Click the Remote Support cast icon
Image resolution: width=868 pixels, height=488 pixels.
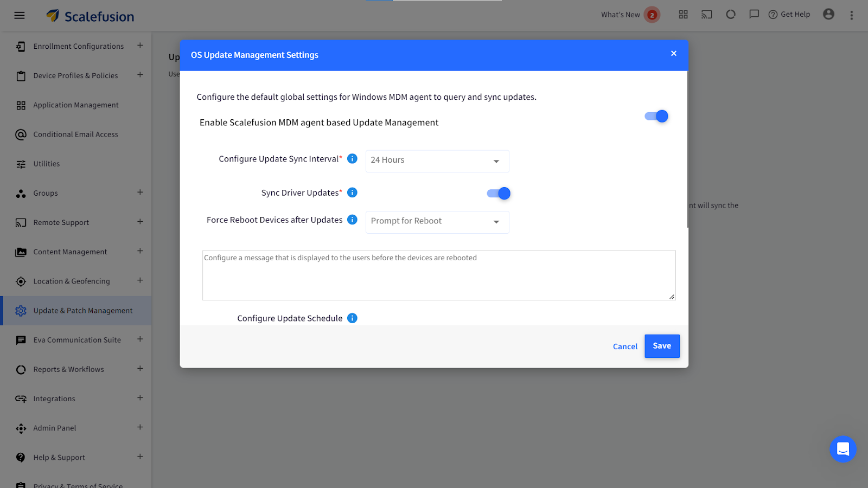pyautogui.click(x=21, y=222)
